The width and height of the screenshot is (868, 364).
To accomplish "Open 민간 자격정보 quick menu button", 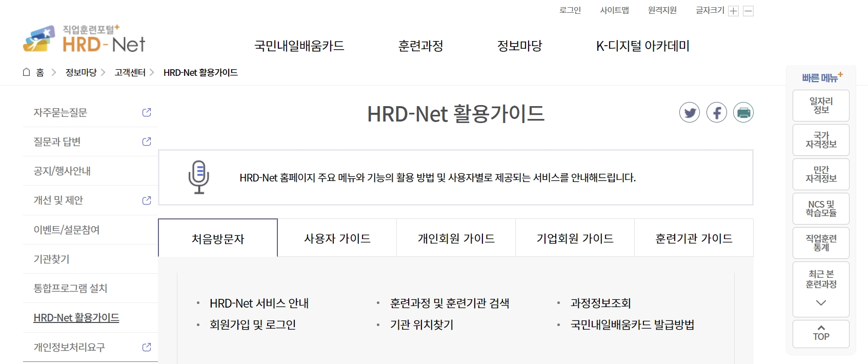I will coord(821,174).
